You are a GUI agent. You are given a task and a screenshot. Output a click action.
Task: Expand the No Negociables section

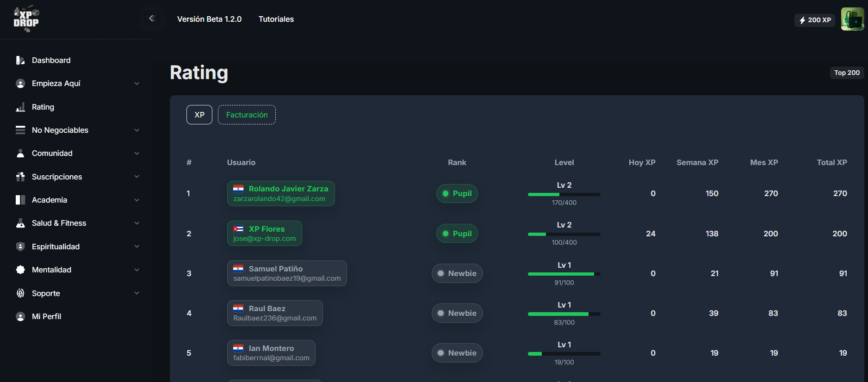(x=136, y=130)
